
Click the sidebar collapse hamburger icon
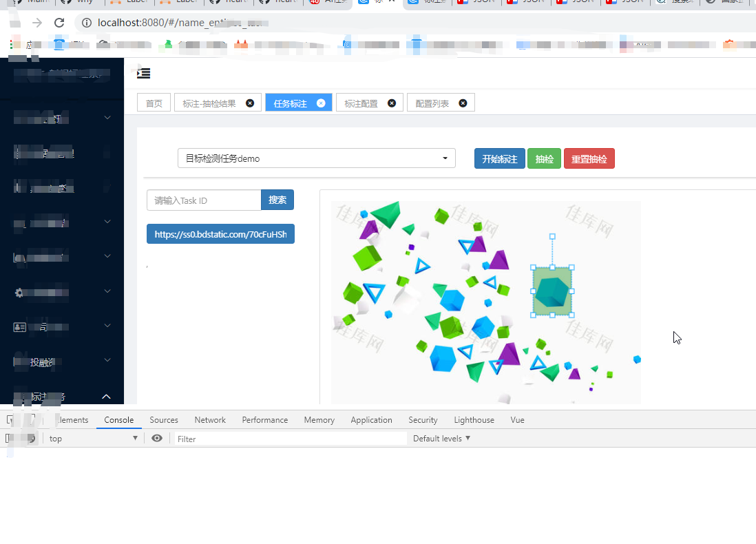[144, 73]
